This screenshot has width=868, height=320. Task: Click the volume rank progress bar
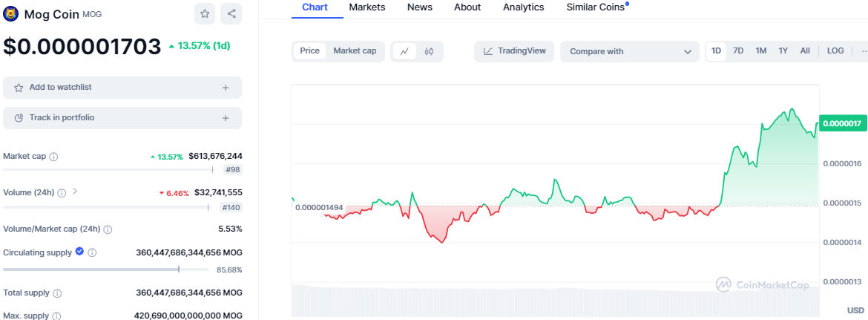tap(107, 207)
